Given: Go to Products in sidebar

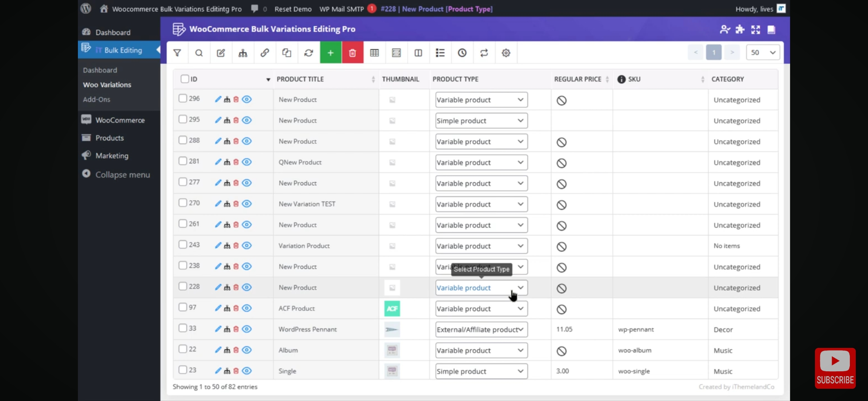Looking at the screenshot, I should [109, 138].
